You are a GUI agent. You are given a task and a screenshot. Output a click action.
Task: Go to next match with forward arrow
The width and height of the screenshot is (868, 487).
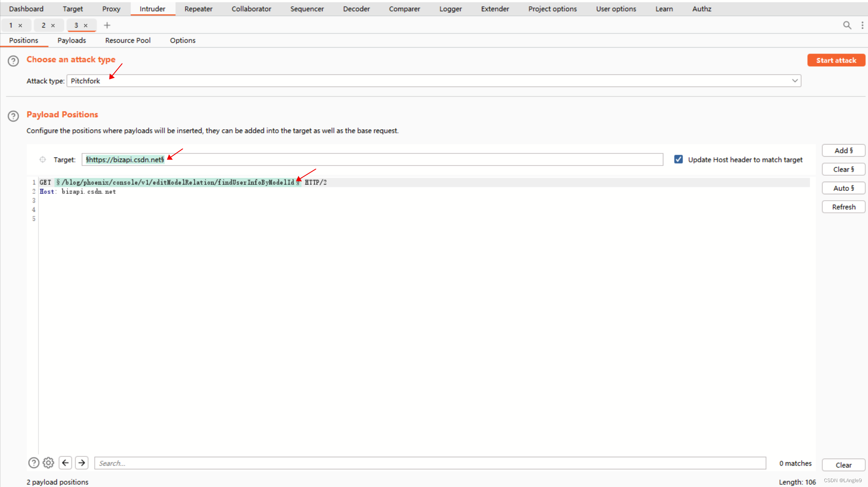(82, 463)
